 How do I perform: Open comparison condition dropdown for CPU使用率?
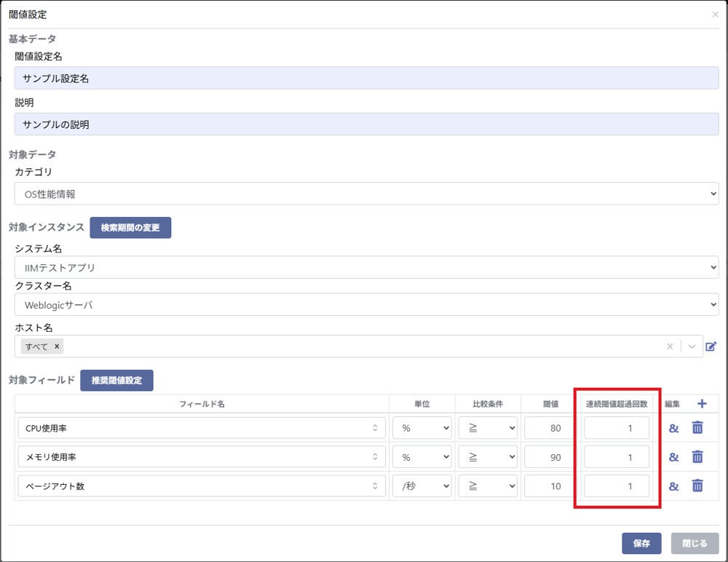(487, 428)
